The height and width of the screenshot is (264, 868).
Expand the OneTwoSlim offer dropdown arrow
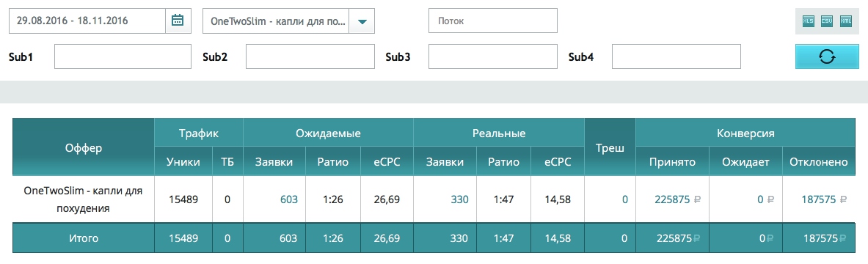coord(362,21)
